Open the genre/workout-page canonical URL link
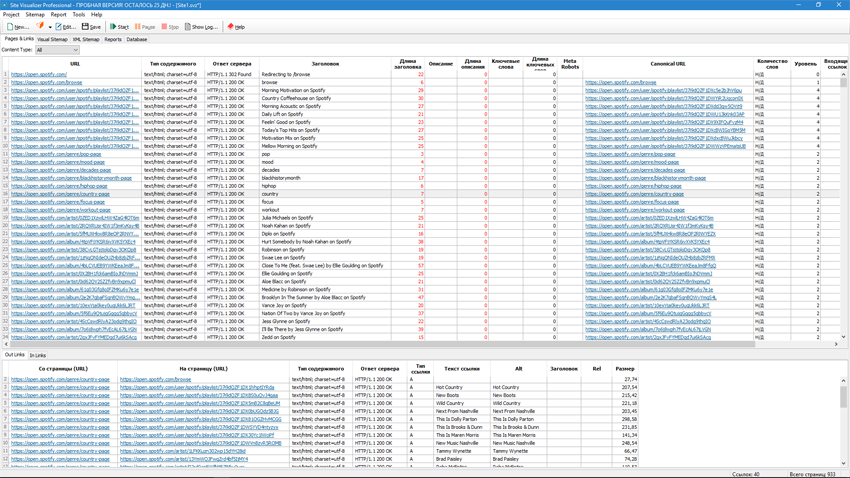Image resolution: width=850 pixels, height=478 pixels. click(x=635, y=210)
